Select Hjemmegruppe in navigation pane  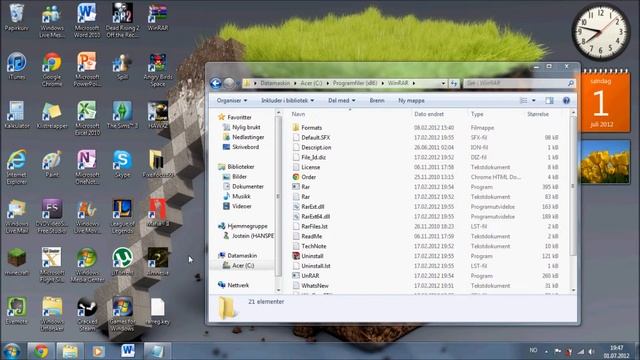click(243, 226)
